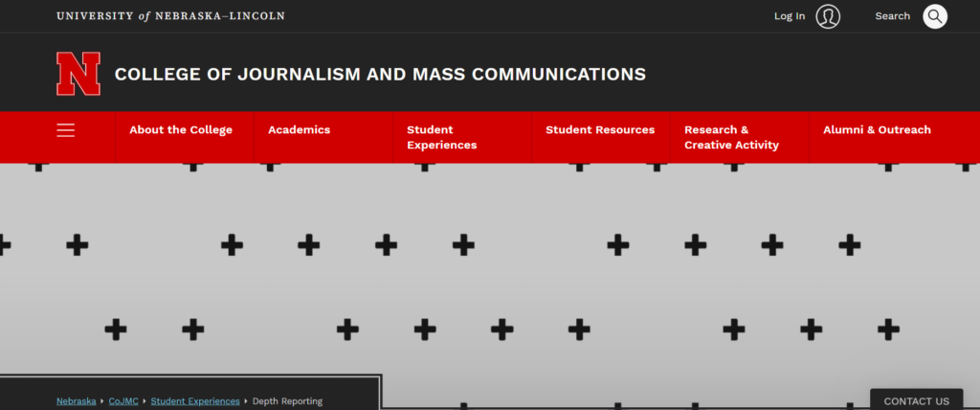
Task: Navigate to the CoJMC breadcrumb link
Action: 122,401
